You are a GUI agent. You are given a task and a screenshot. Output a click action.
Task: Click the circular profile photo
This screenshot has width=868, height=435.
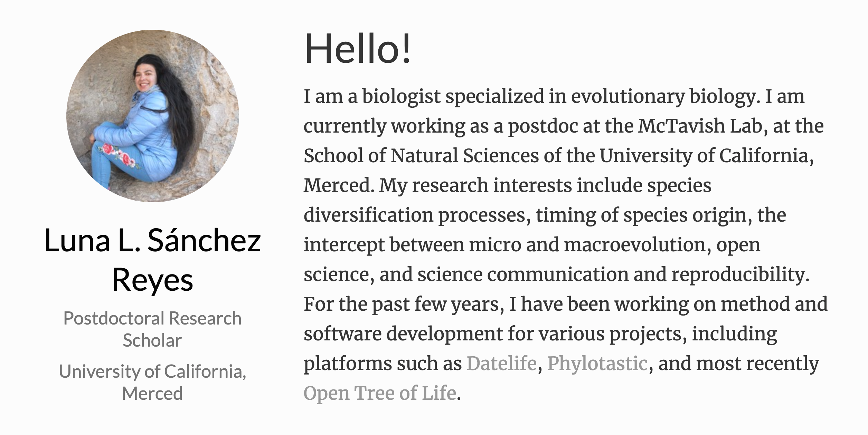click(x=152, y=116)
